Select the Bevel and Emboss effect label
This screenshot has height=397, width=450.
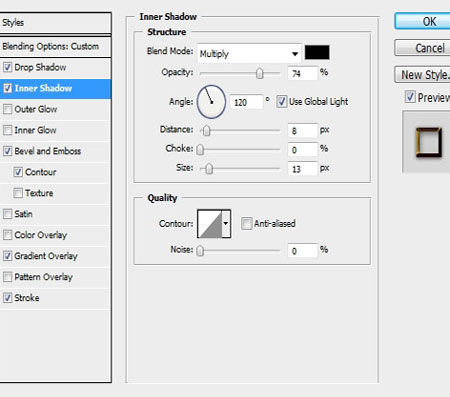pos(48,151)
